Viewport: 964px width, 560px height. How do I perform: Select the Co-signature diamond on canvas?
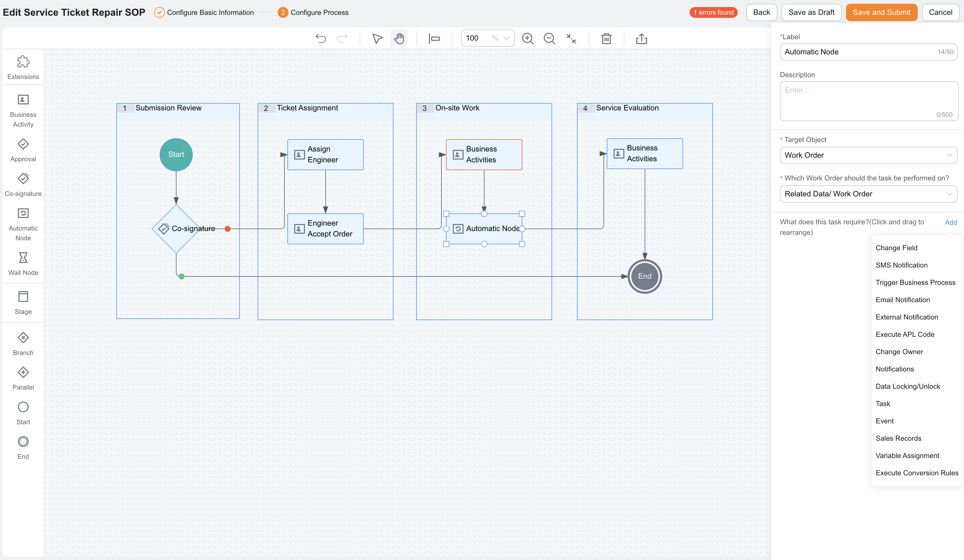click(176, 229)
